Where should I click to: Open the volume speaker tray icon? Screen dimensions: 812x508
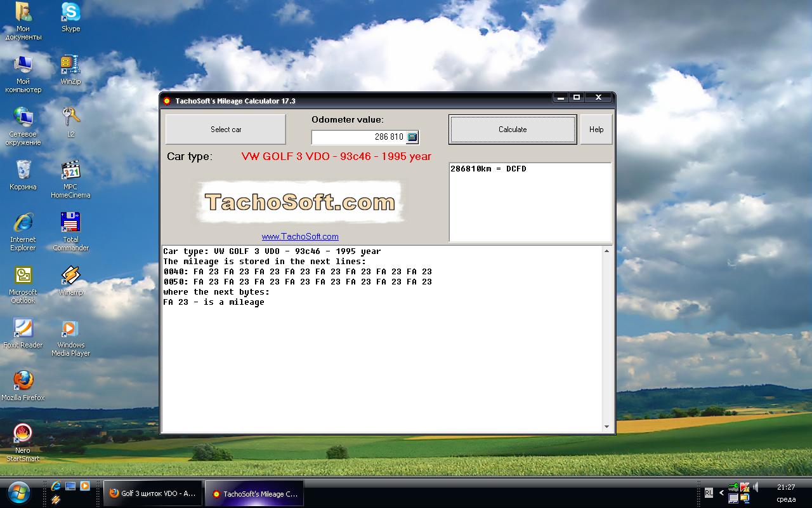point(756,487)
